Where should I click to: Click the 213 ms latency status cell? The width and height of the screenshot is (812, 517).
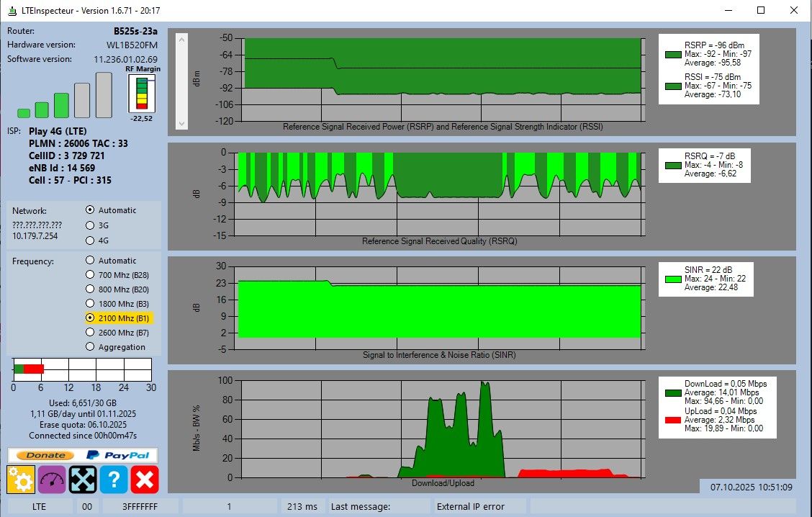tap(302, 507)
